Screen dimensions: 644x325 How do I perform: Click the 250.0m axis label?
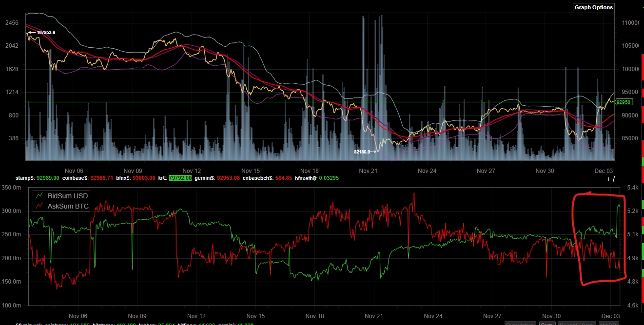11,234
